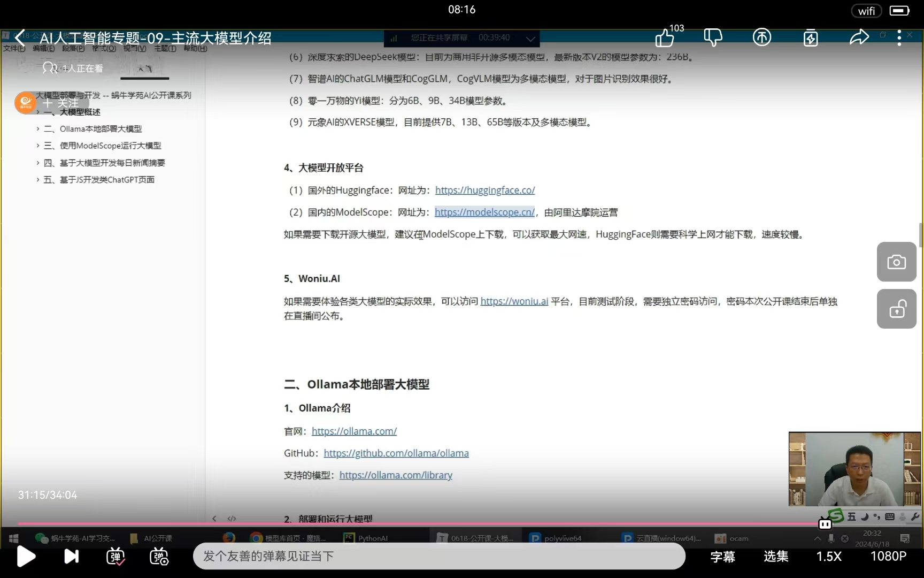Image resolution: width=924 pixels, height=578 pixels.
Task: Toggle the danmaku display on or off
Action: 115,557
